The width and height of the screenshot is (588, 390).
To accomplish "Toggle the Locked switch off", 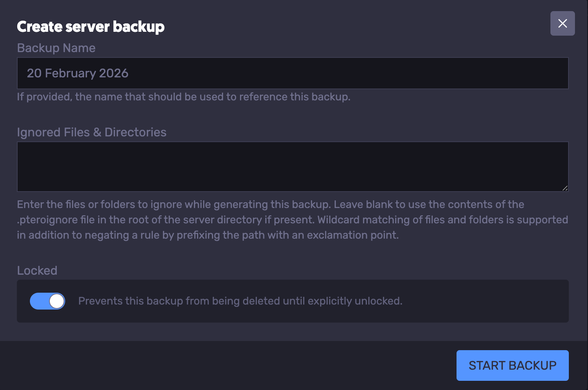I will tap(47, 301).
